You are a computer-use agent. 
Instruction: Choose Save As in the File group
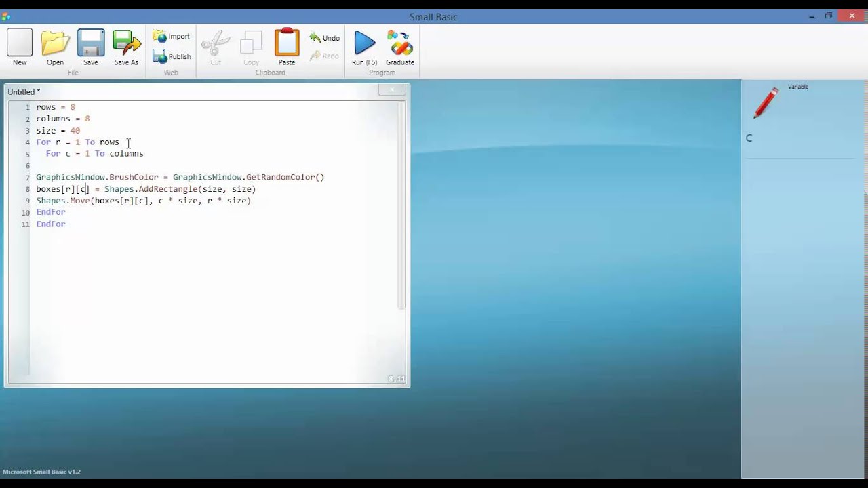126,47
